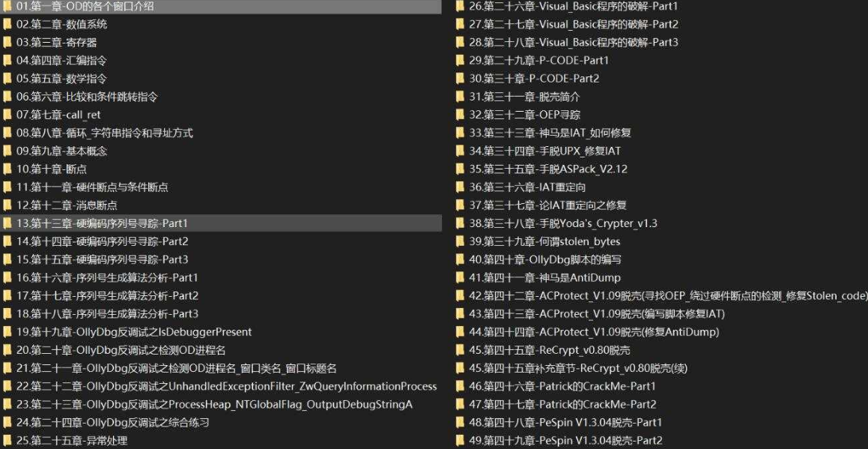Select folder name 24.第二十四章-OllyDbg反调试之综合练习
Image resolution: width=868 pixels, height=449 pixels.
point(113,423)
